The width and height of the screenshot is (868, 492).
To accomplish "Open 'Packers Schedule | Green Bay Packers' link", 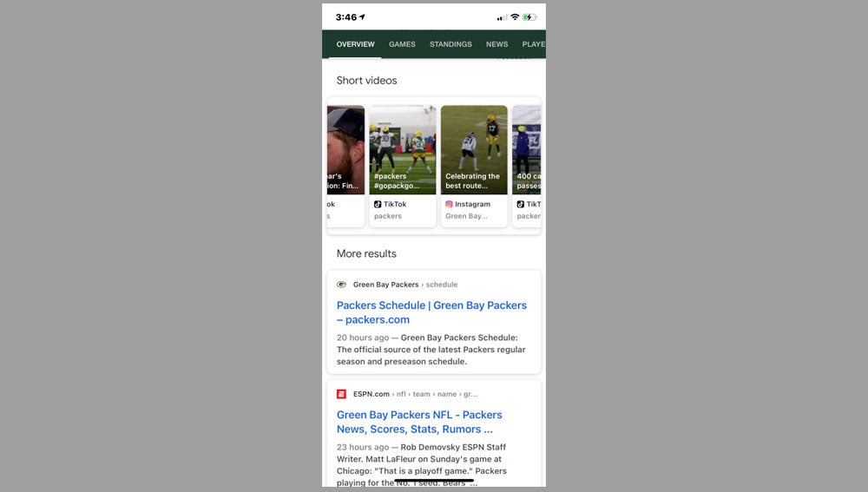I will 431,312.
